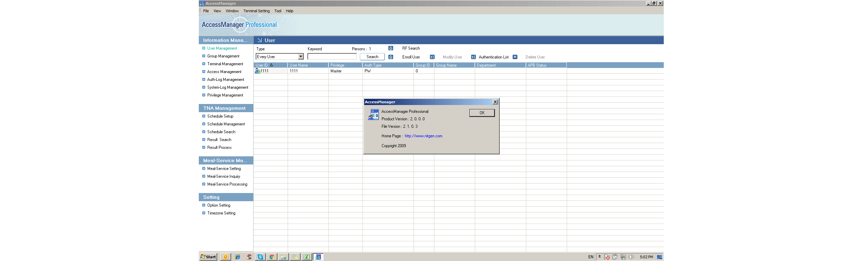Click the Setting section header

(226, 197)
